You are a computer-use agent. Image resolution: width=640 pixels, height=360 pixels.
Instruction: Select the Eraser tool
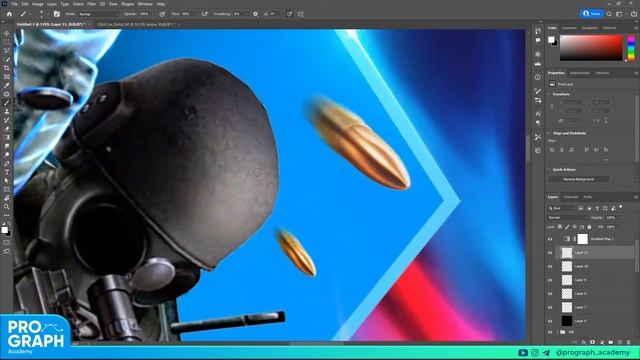(x=7, y=129)
